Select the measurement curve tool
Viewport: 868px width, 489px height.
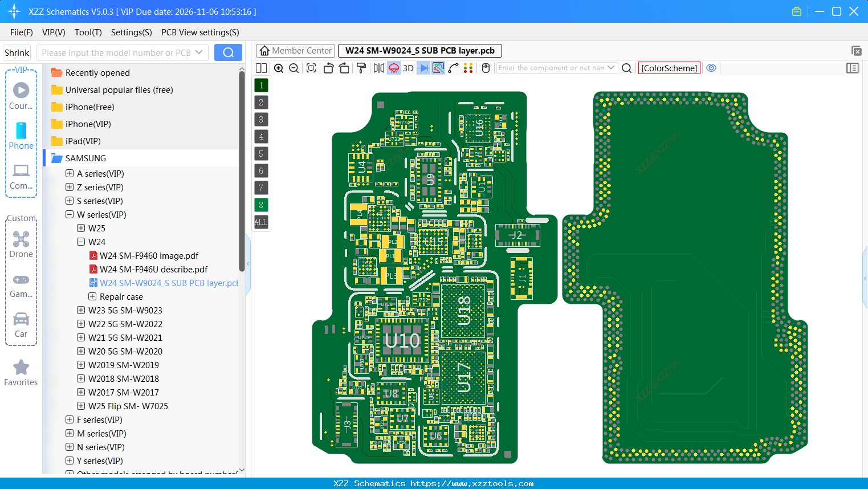454,68
